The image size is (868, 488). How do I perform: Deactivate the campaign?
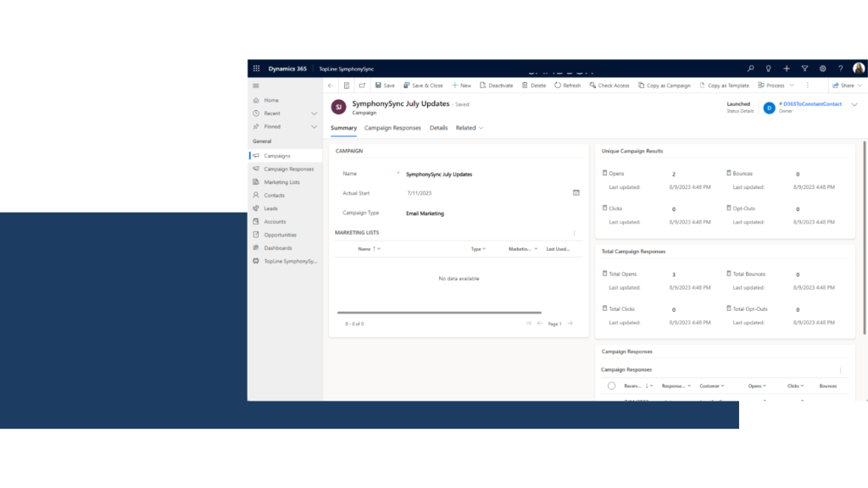tap(497, 86)
